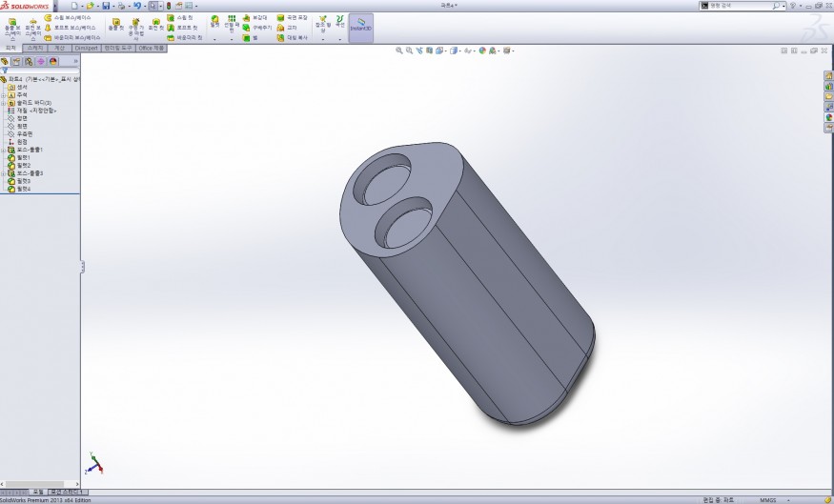Expand the 솔리드 바디(3) folder
This screenshot has width=834, height=504.
pyautogui.click(x=4, y=103)
